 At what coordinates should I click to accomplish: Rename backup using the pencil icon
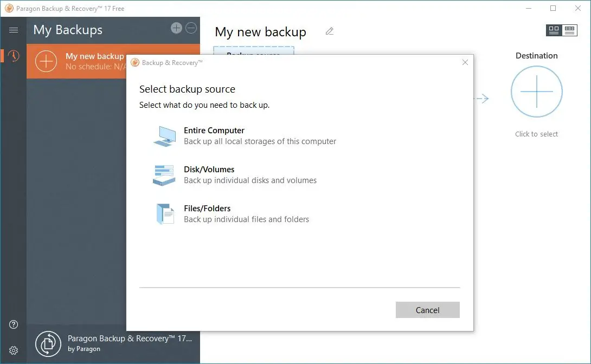tap(330, 31)
